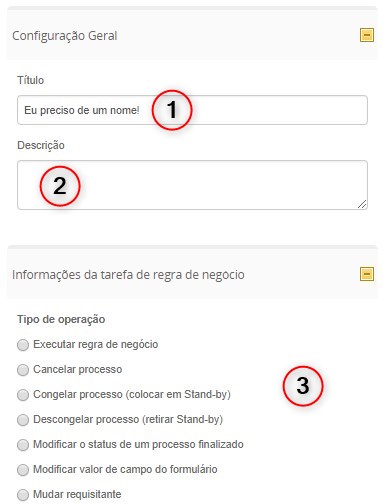Click the Descrição field label
This screenshot has width=386, height=504.
coord(41,145)
